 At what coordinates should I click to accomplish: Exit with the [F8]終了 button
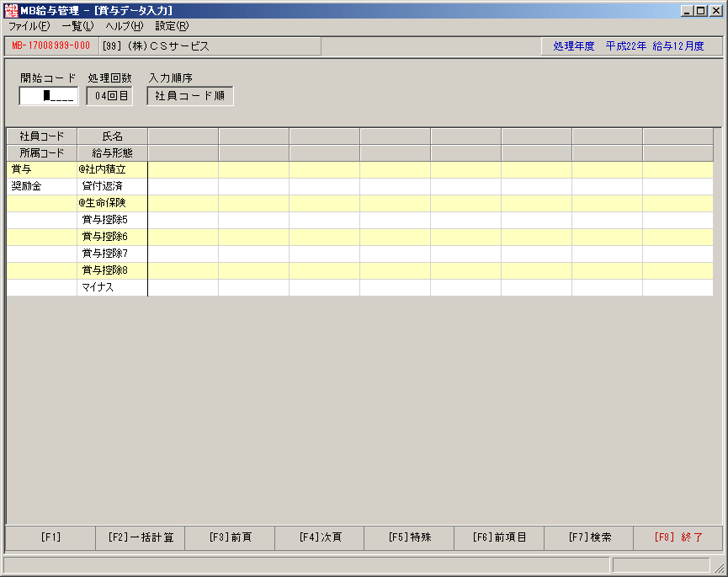[x=678, y=537]
